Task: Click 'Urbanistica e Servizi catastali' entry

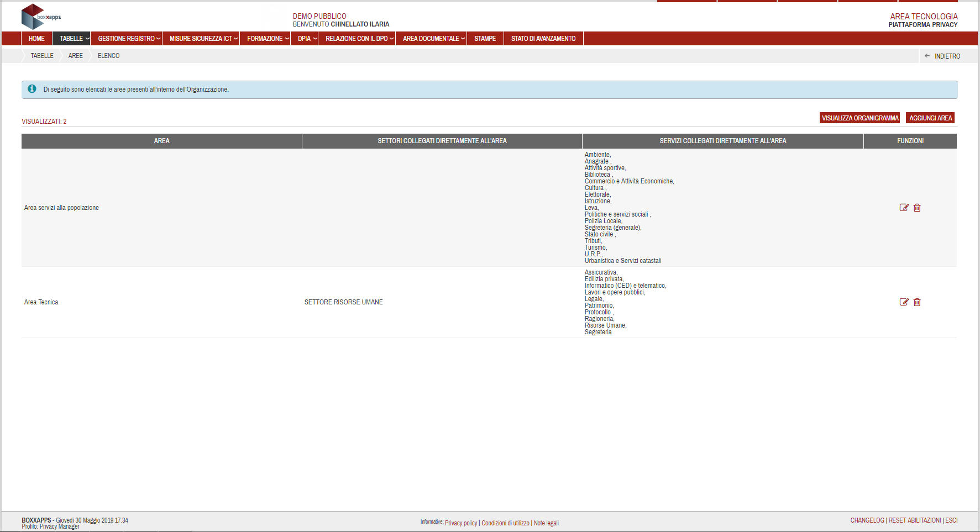Action: point(623,261)
